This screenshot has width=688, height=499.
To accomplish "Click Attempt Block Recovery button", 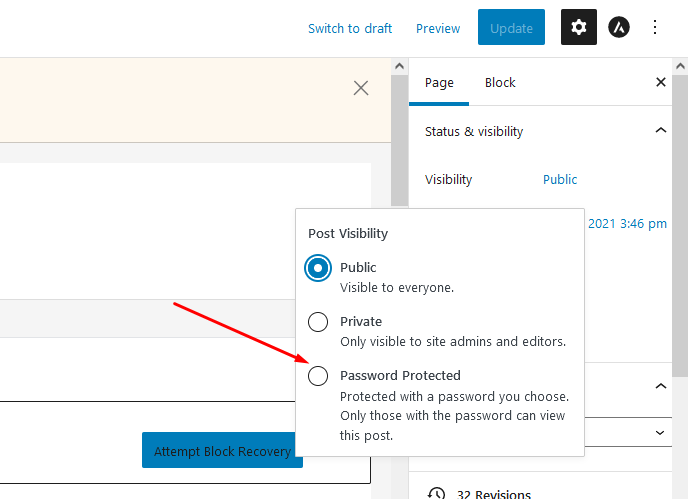I will (222, 450).
